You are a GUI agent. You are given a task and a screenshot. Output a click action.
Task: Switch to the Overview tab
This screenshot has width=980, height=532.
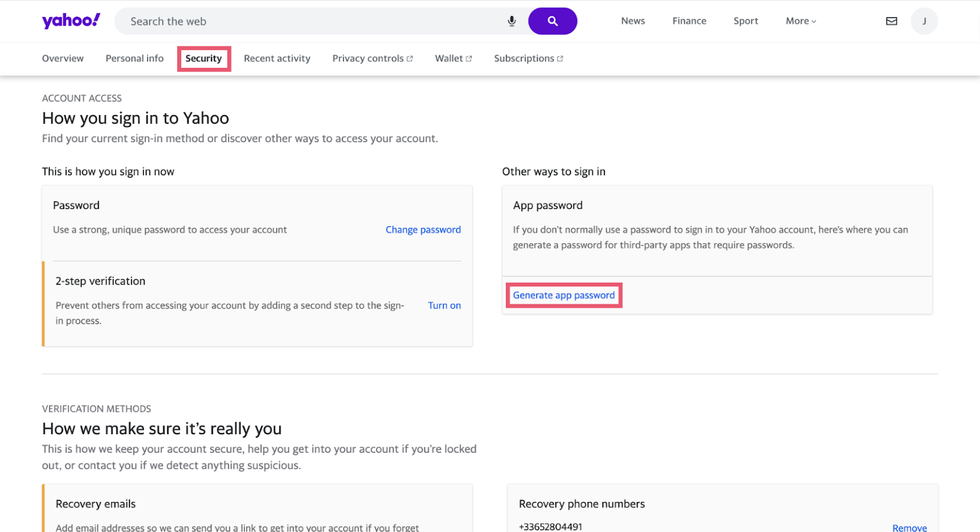tap(62, 58)
